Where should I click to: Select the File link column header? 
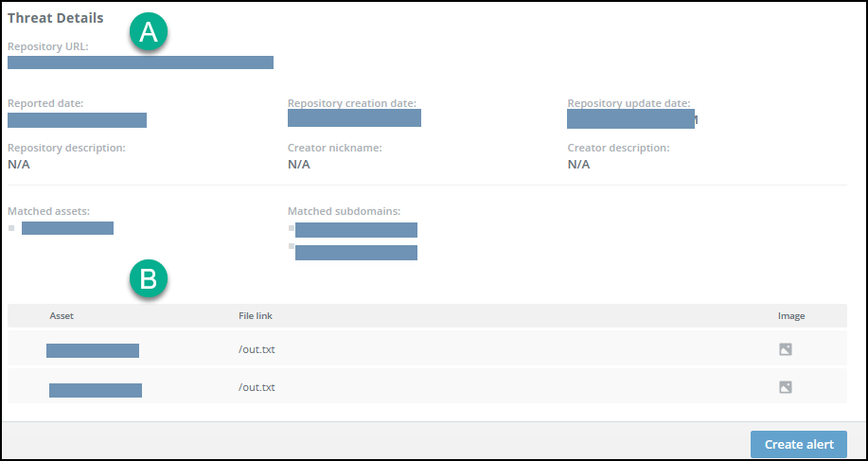click(256, 315)
